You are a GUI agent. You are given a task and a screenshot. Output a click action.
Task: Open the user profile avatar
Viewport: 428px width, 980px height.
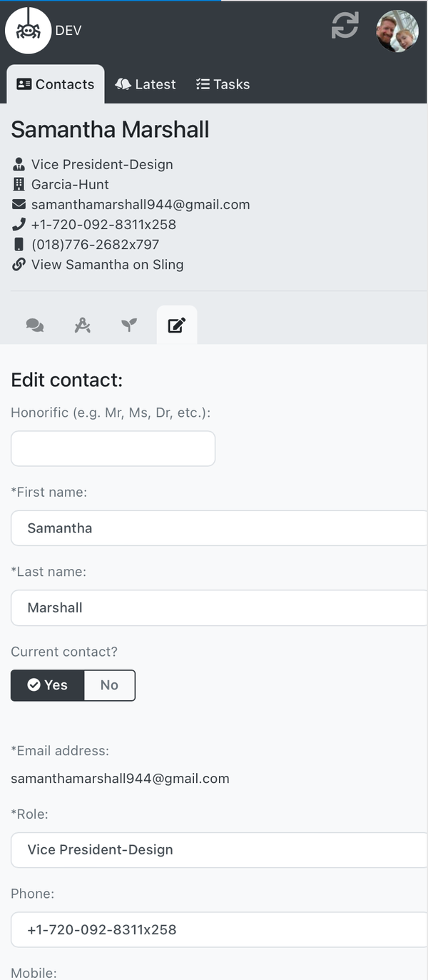point(397,31)
